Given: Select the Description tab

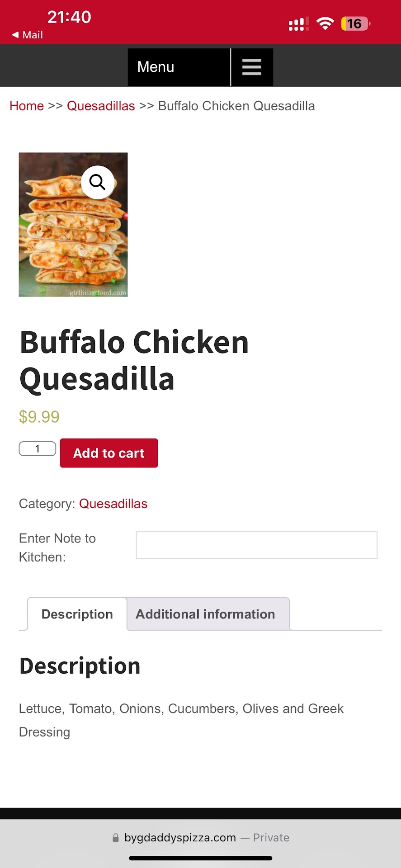Looking at the screenshot, I should click(77, 614).
